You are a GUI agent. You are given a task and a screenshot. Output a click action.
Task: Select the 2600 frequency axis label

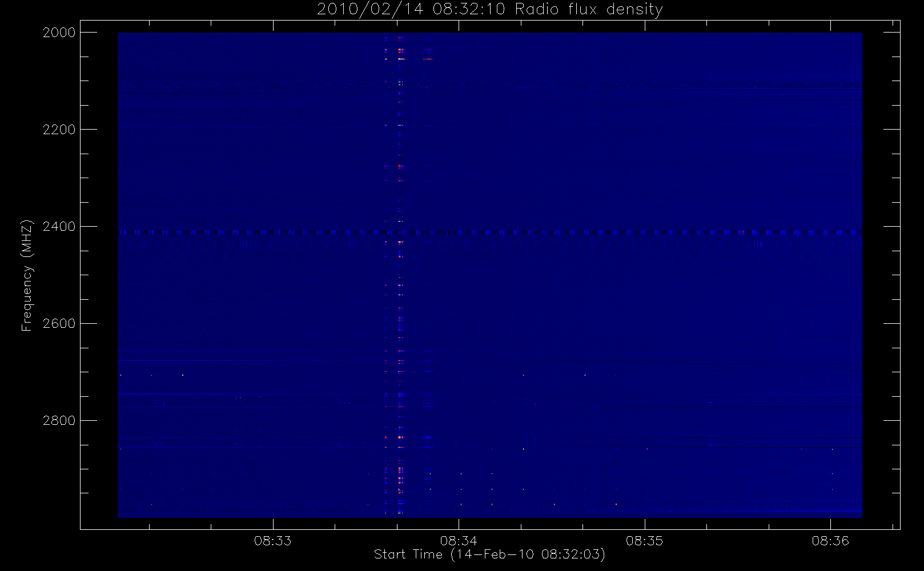click(59, 324)
